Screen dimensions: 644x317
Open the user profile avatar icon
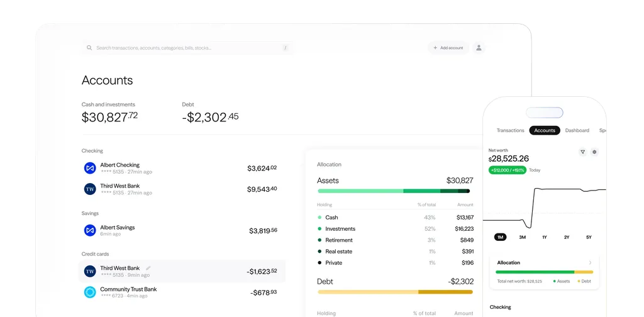coord(479,48)
